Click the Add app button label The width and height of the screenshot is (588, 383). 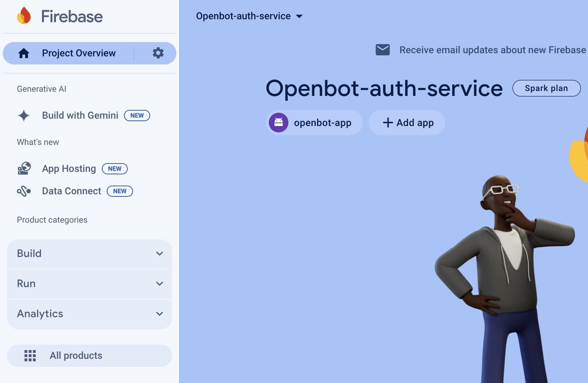pyautogui.click(x=415, y=123)
